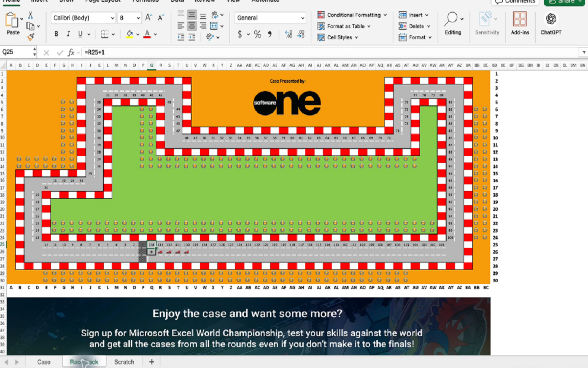Apply borders using the Borders icon
Screen dimensions: 588x368
coord(104,34)
